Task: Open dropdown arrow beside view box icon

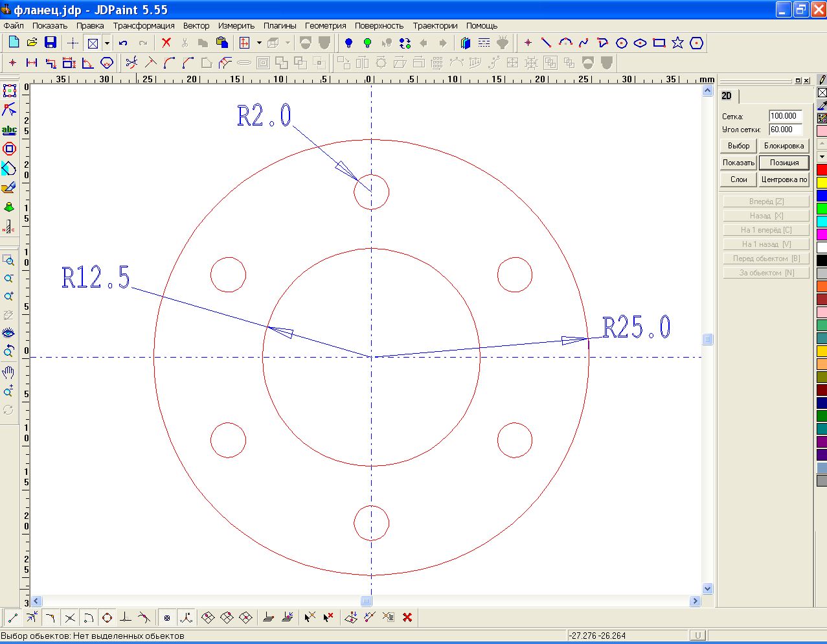Action: pyautogui.click(x=107, y=43)
